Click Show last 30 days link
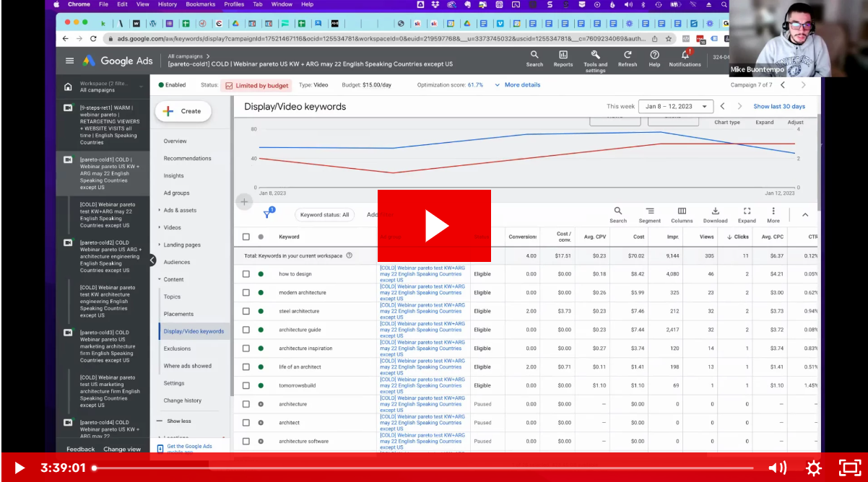Screen dimensions: 868x482 pyautogui.click(x=779, y=107)
